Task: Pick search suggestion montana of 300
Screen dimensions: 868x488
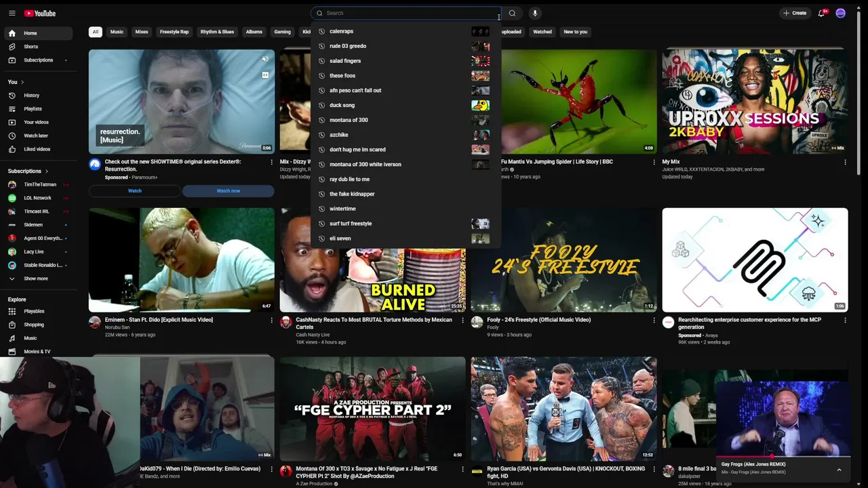Action: coord(405,120)
